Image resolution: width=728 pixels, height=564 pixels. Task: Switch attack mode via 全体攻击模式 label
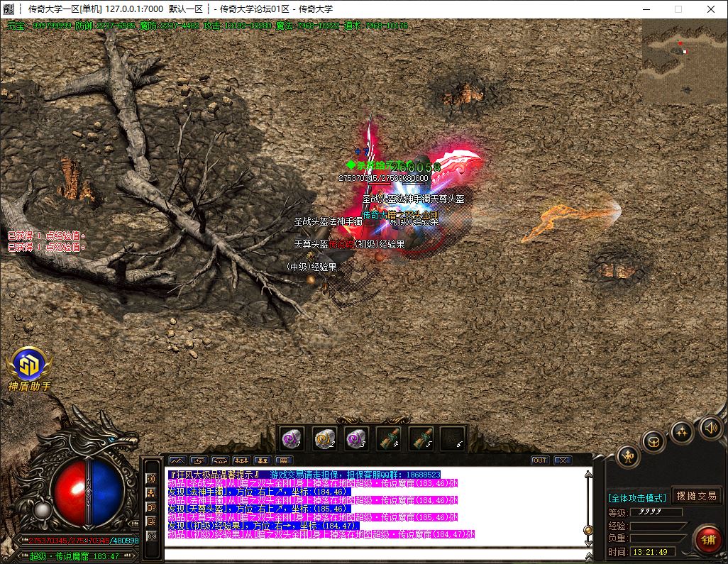tap(637, 498)
